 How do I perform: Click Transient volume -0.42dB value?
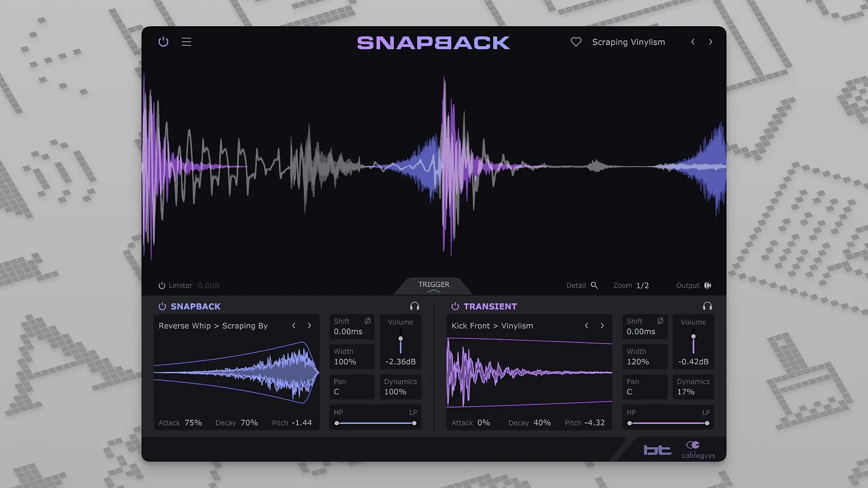[x=693, y=362]
